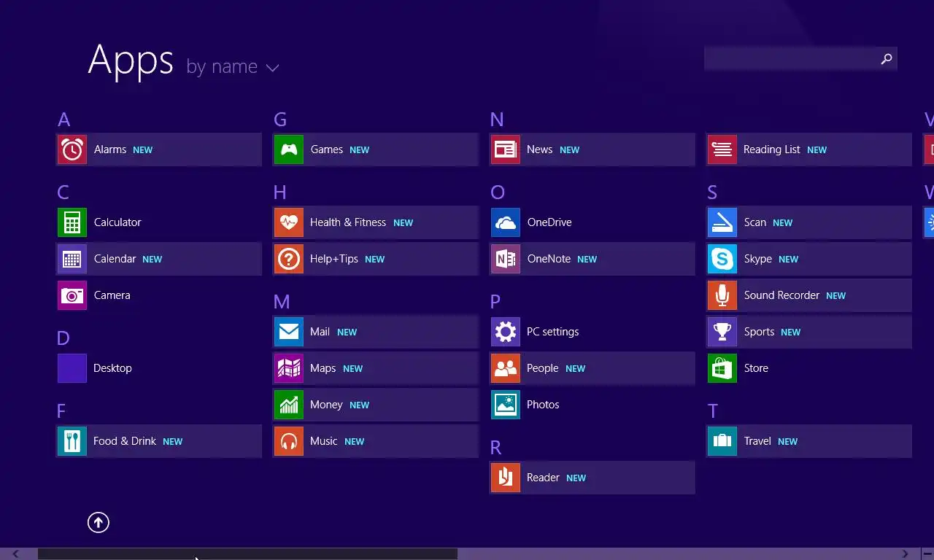Jump to letter A group header
The width and height of the screenshot is (934, 560).
[x=64, y=120]
